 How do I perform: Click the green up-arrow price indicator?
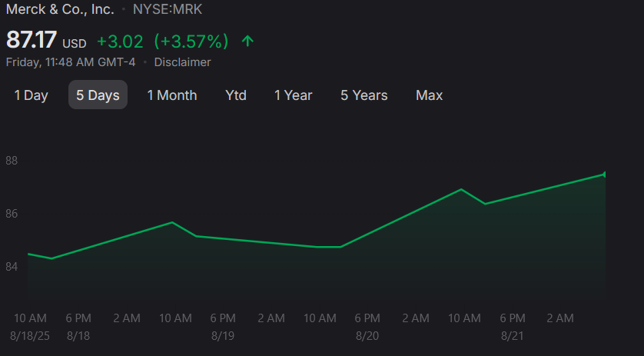click(x=247, y=41)
